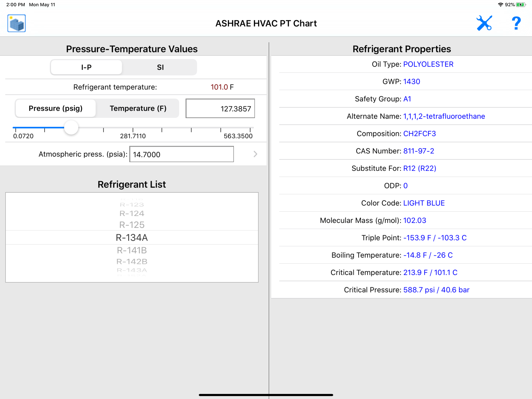
Task: Select Pressure (psig) input mode
Action: click(x=55, y=108)
